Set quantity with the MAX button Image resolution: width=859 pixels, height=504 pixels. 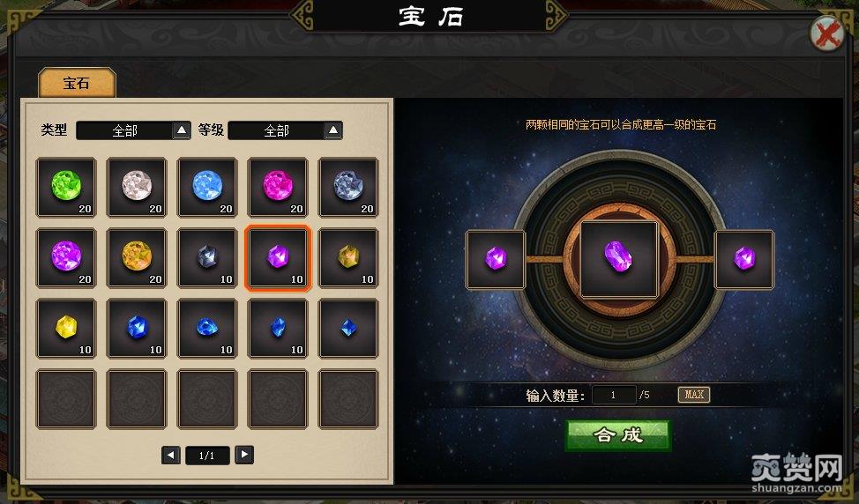pos(694,395)
